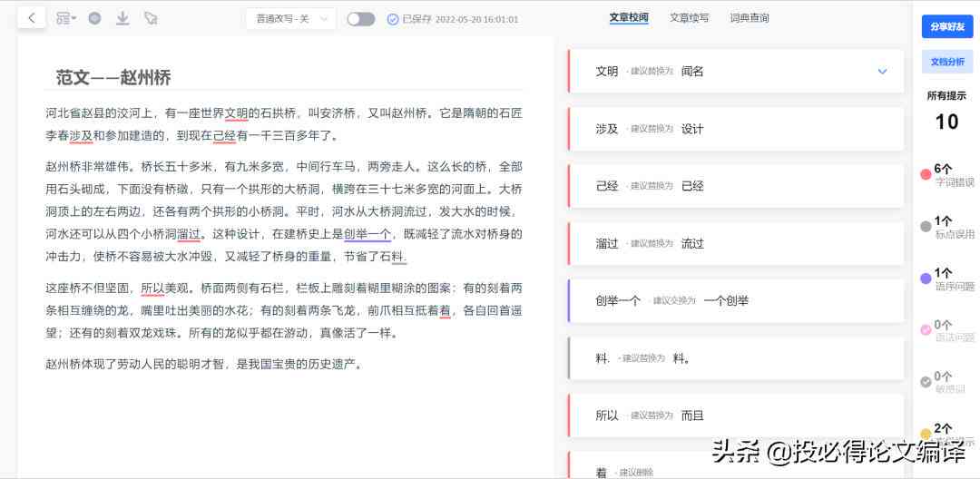Switch to the 文章续写 tab
The width and height of the screenshot is (980, 479).
[x=689, y=18]
